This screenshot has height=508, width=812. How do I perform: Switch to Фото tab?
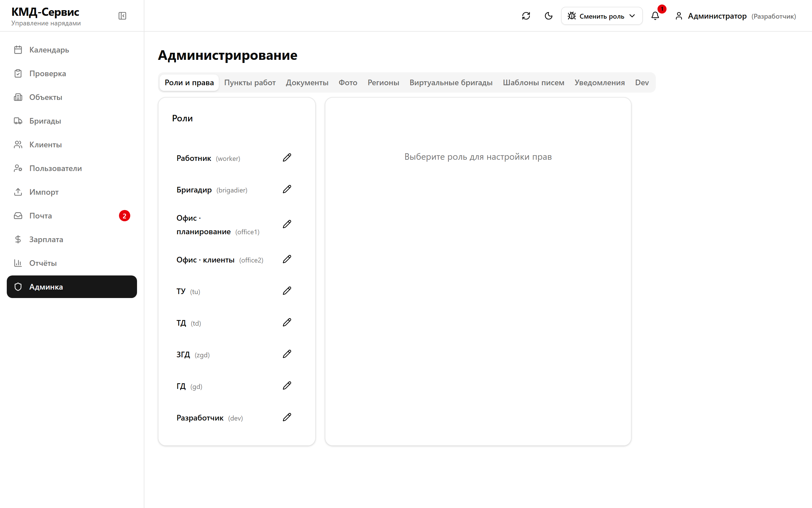coord(348,83)
